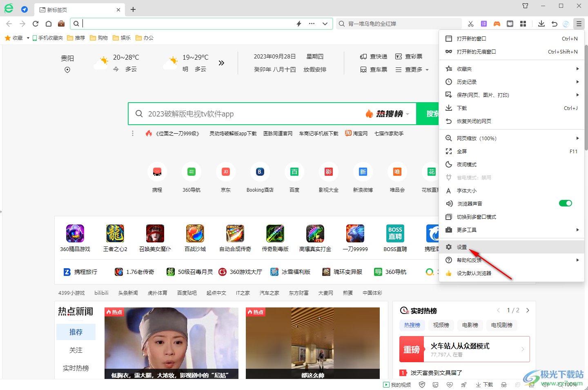
Task: Go to next page of 实时热榜
Action: (x=528, y=310)
